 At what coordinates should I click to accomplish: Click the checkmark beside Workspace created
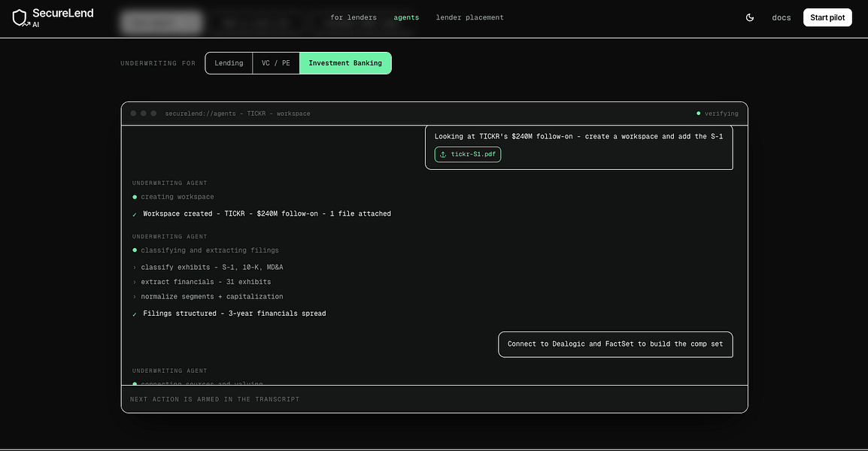[x=135, y=214]
